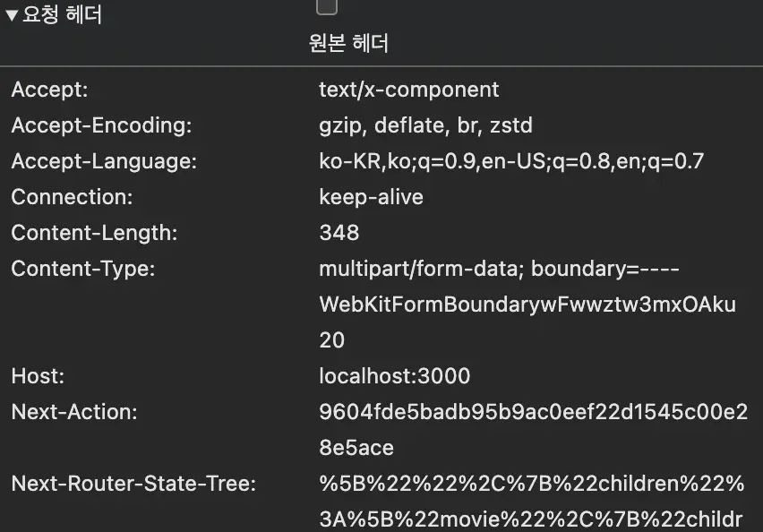Click the Accept header name
This screenshot has height=532, width=763.
pyautogui.click(x=49, y=90)
